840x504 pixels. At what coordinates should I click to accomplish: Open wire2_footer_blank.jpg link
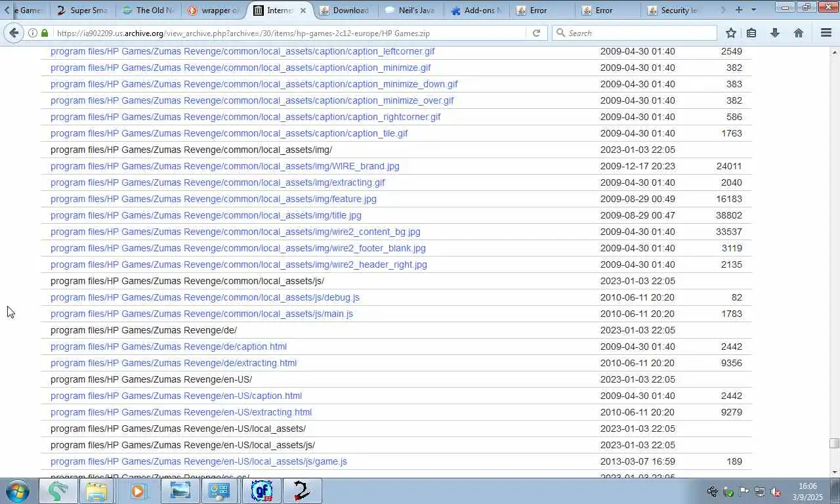point(238,248)
